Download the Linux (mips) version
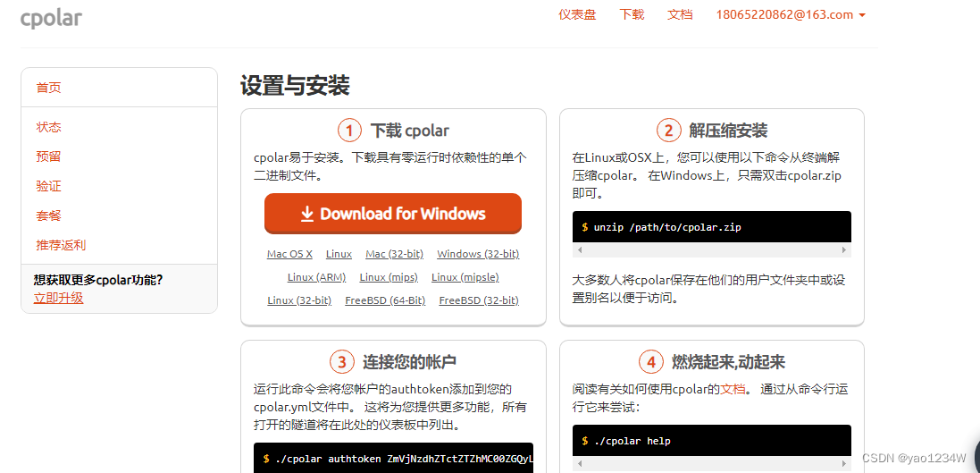The height and width of the screenshot is (473, 980). [389, 277]
